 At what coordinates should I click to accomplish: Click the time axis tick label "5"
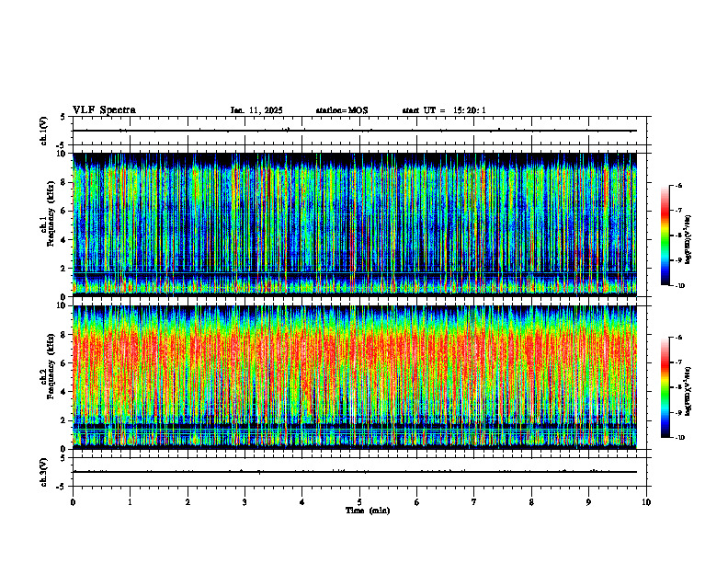[x=359, y=502]
